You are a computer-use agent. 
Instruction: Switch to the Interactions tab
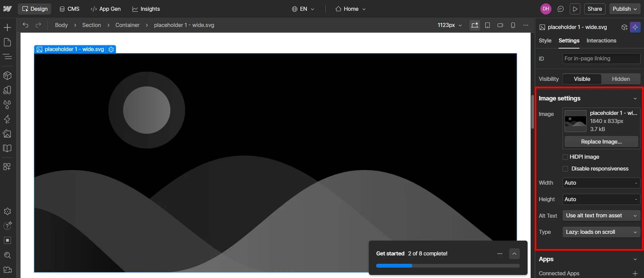[601, 41]
